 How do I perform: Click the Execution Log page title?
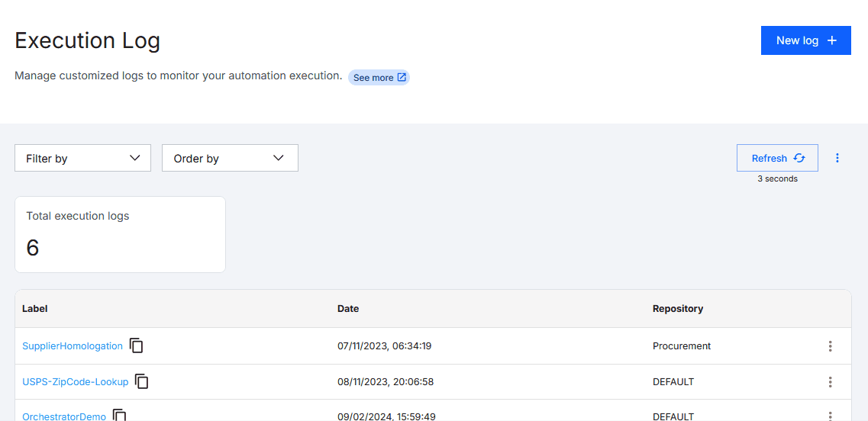(x=88, y=41)
